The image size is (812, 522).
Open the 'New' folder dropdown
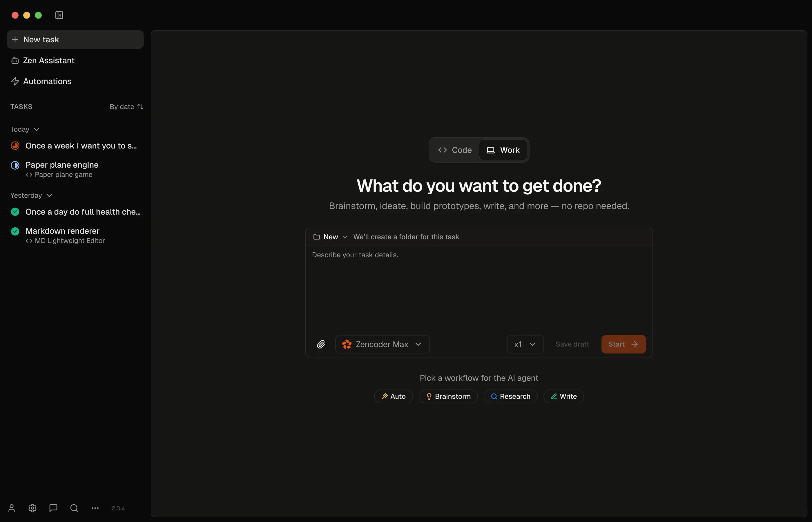pos(330,237)
